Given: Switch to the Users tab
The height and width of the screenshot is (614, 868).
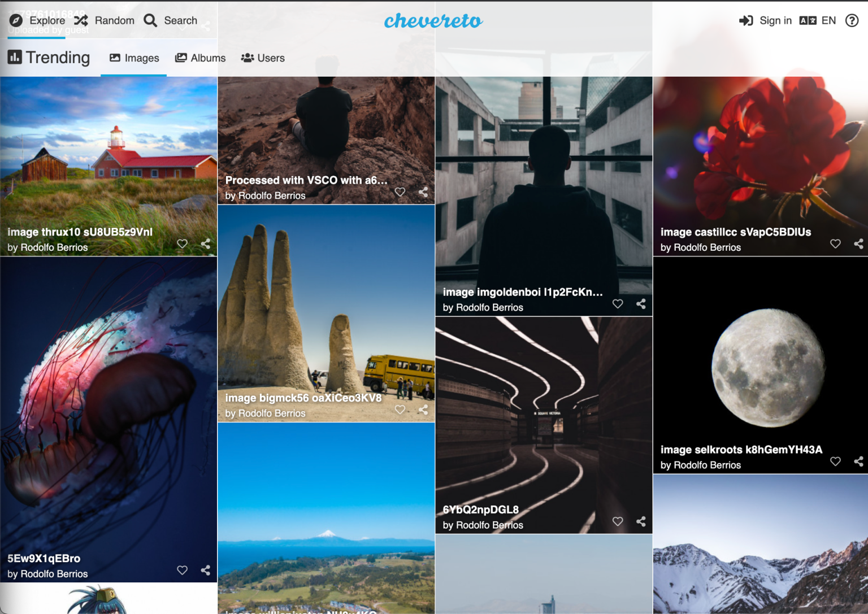Looking at the screenshot, I should pyautogui.click(x=263, y=58).
